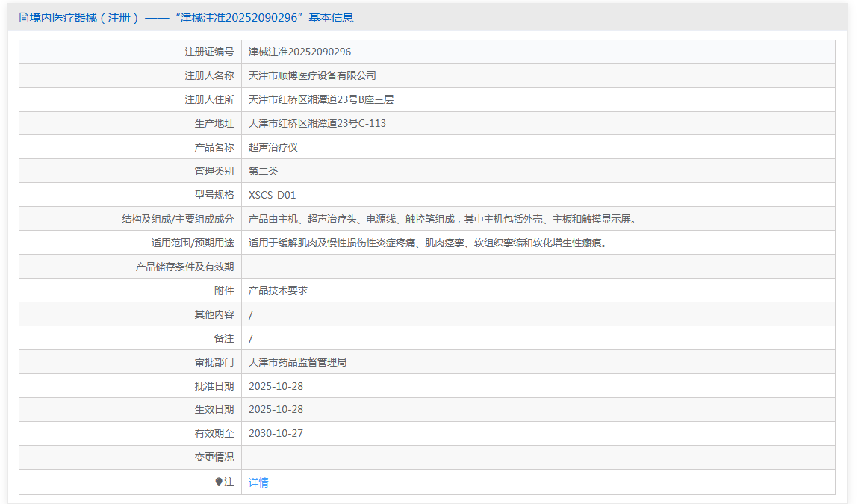The width and height of the screenshot is (861, 504).
Task: Select approving department 天津市药品监督管理局
Action: (298, 362)
